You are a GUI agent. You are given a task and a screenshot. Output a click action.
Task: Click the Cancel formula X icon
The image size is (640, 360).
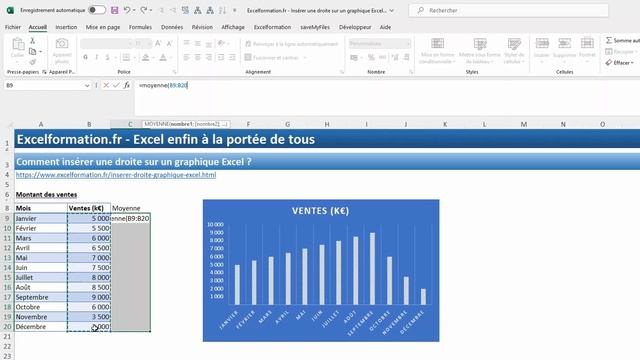click(x=106, y=85)
